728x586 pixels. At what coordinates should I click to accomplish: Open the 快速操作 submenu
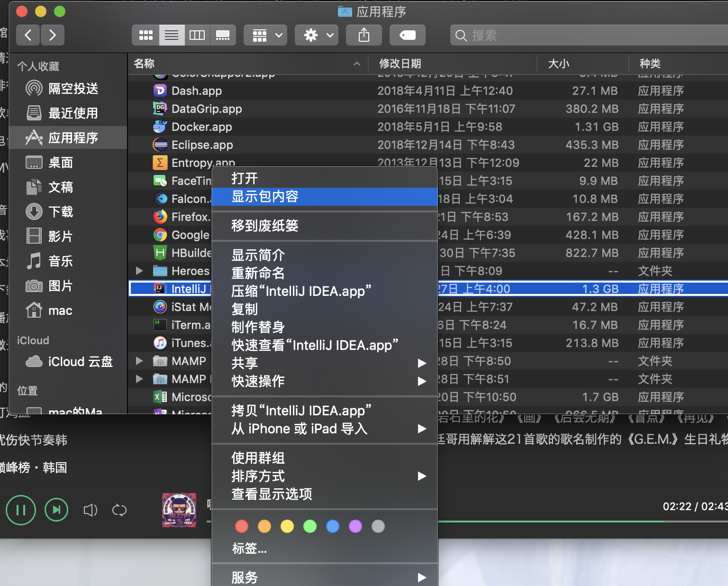(x=325, y=381)
